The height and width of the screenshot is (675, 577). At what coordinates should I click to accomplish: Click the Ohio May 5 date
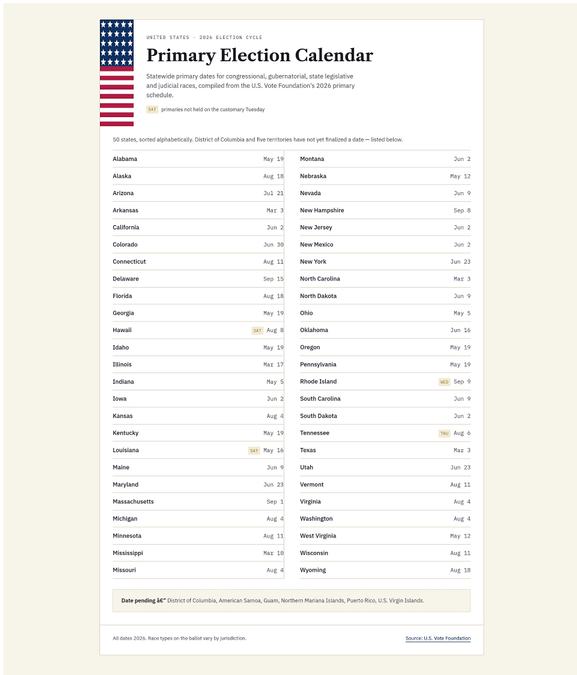[x=462, y=313]
